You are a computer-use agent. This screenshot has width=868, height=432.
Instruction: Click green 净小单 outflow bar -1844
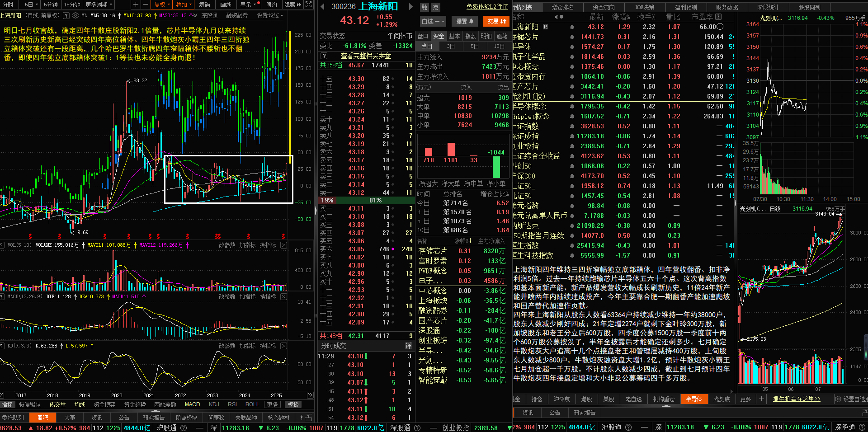496,167
